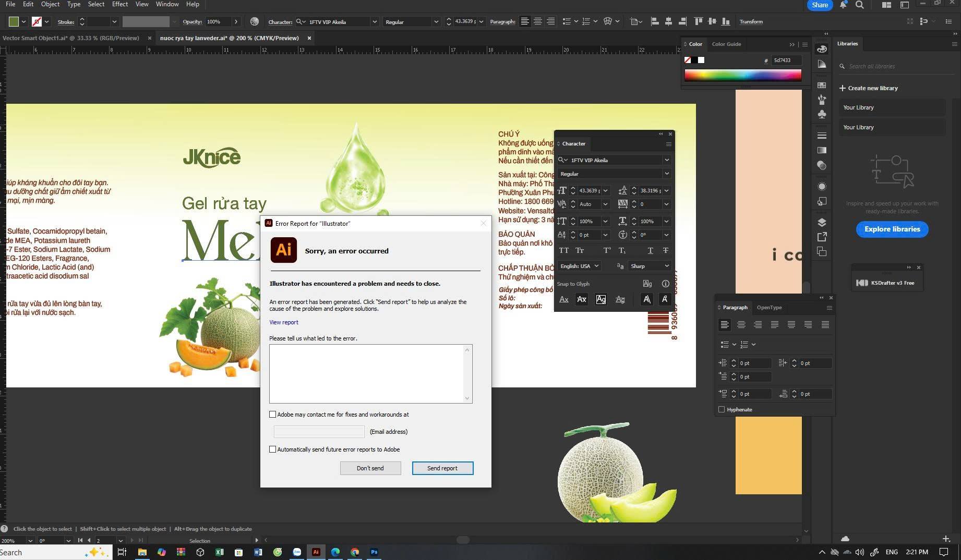Image resolution: width=961 pixels, height=560 pixels.
Task: Click Snap to Glyph info icon
Action: pos(665,284)
